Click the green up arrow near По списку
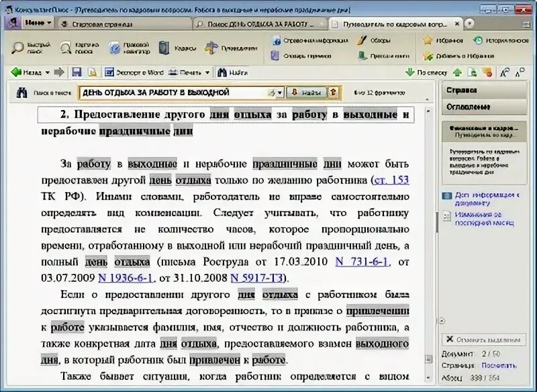 (457, 72)
